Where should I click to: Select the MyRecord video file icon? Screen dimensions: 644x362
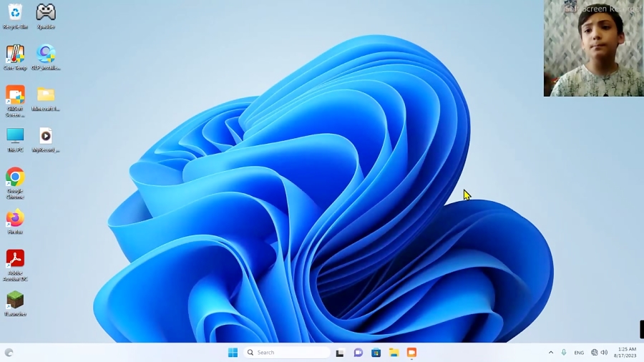(46, 140)
